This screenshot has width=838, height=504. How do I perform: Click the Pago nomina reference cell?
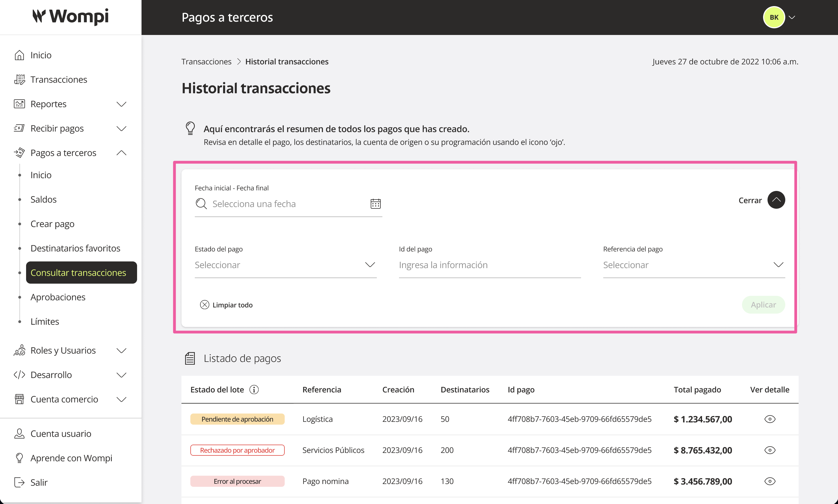[x=325, y=481]
